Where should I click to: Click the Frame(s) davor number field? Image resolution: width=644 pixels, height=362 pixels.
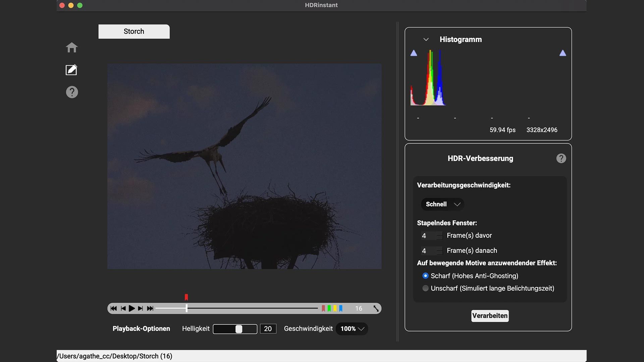click(x=428, y=236)
